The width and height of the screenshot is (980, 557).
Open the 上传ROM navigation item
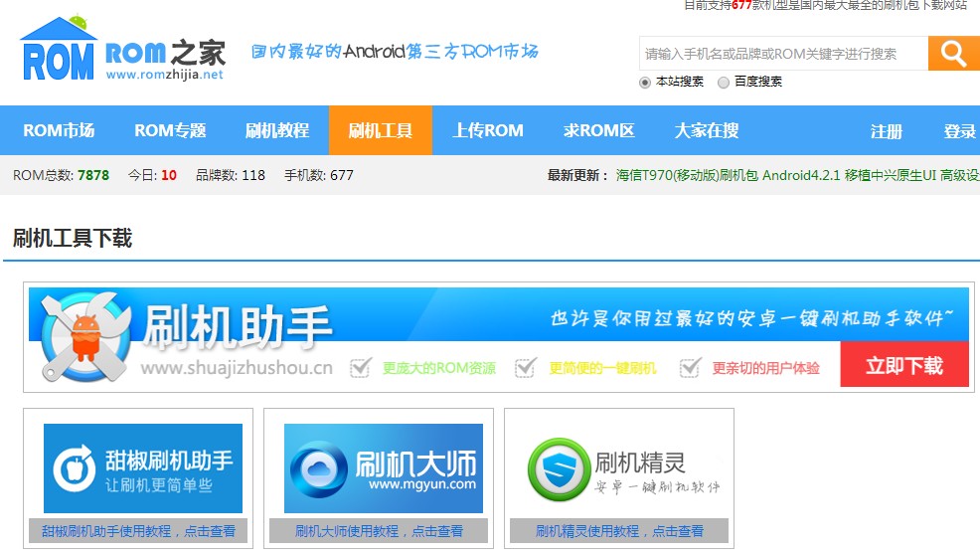pos(488,130)
